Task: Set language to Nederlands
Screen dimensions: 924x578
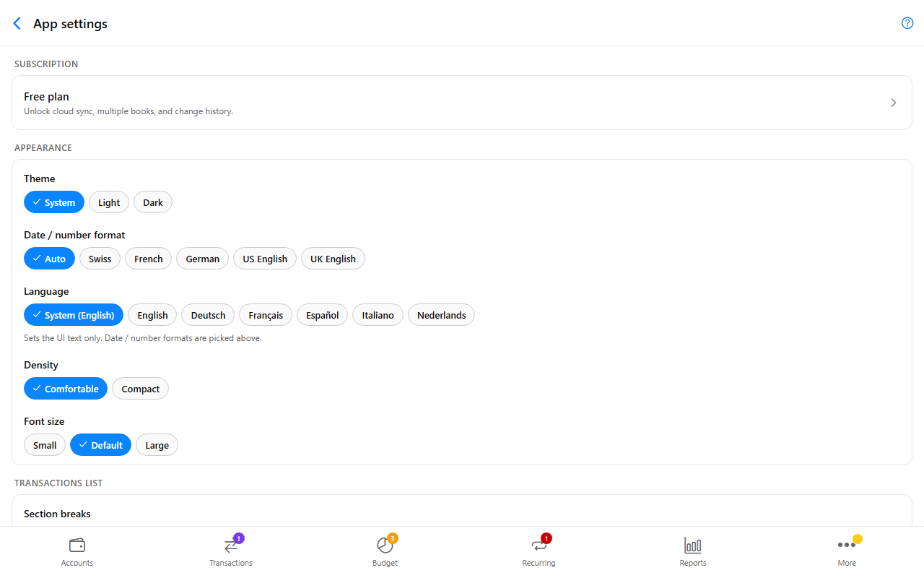Action: tap(441, 315)
